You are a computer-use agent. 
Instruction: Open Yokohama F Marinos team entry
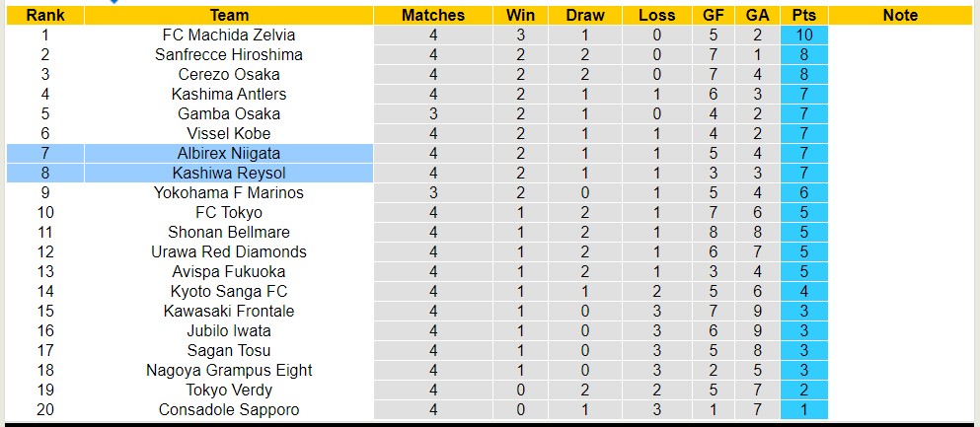pyautogui.click(x=229, y=192)
